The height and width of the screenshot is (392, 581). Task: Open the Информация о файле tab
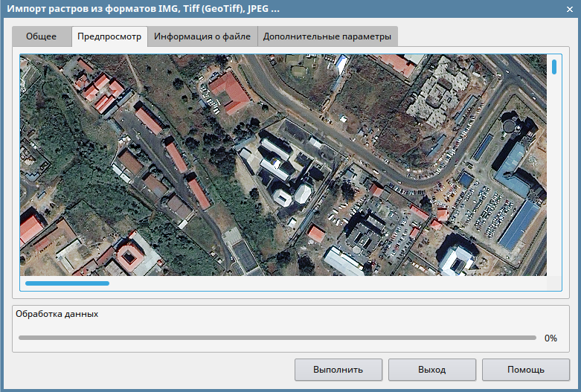pos(202,36)
